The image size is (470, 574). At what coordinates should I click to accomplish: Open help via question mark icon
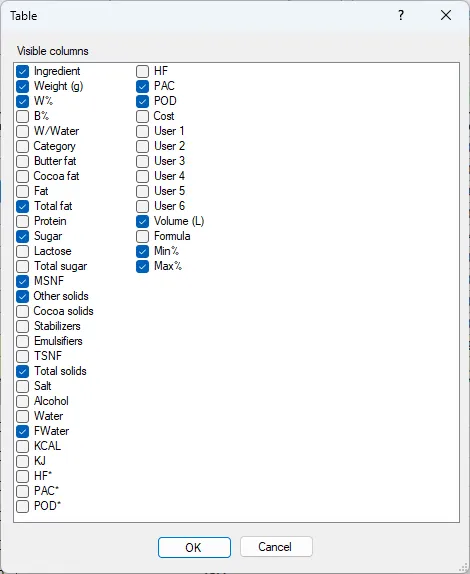(401, 15)
